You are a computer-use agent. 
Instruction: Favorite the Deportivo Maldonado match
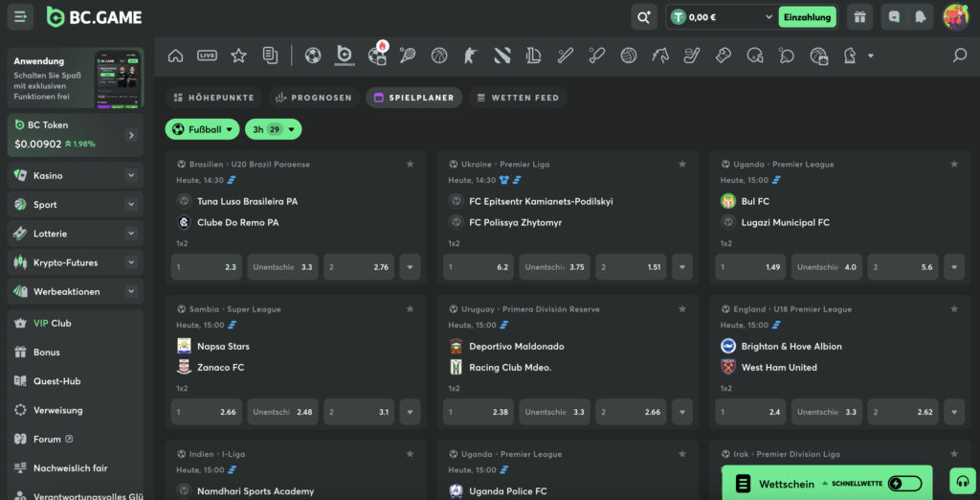682,309
